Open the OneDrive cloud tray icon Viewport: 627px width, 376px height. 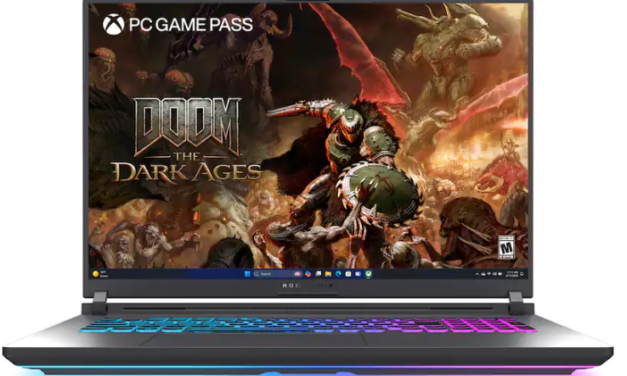tap(483, 274)
